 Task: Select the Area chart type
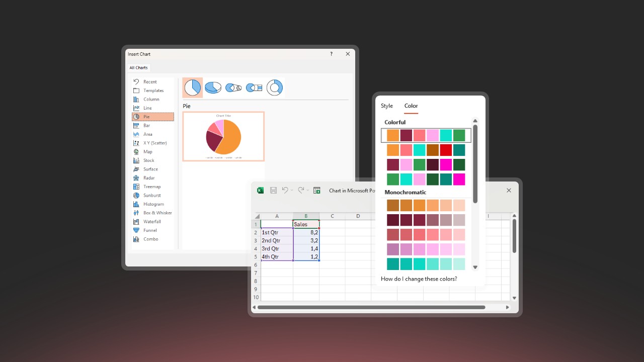point(153,134)
